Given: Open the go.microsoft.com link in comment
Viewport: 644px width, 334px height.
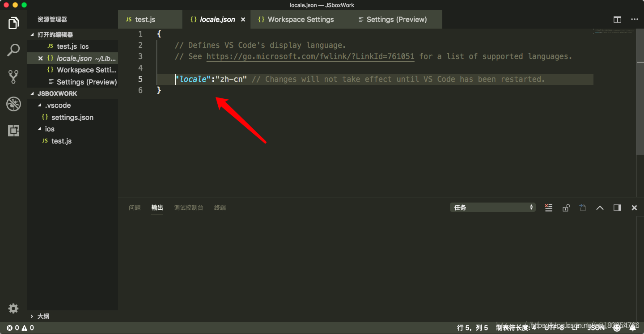Looking at the screenshot, I should point(310,56).
